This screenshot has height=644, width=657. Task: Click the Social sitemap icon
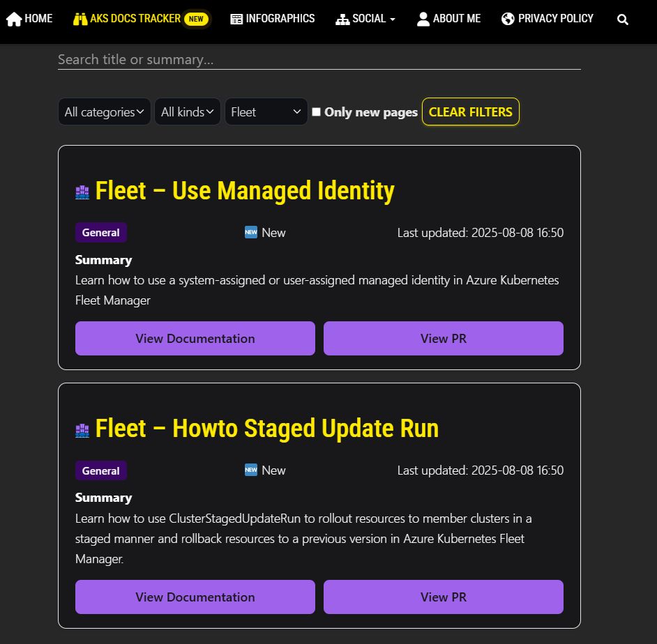342,20
